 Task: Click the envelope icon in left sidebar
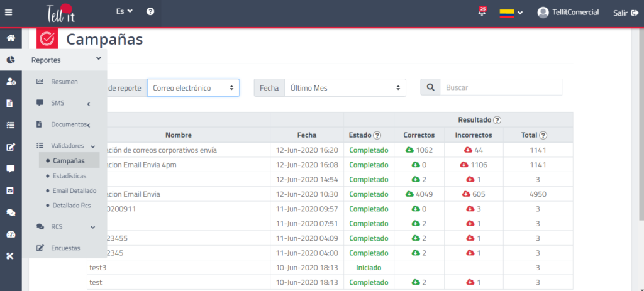(x=11, y=190)
